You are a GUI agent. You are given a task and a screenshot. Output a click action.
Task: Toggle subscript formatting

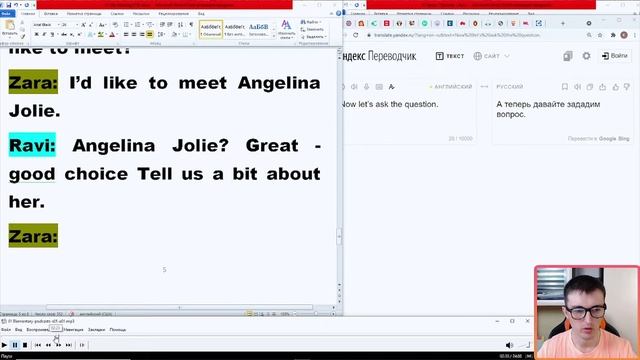72,34
